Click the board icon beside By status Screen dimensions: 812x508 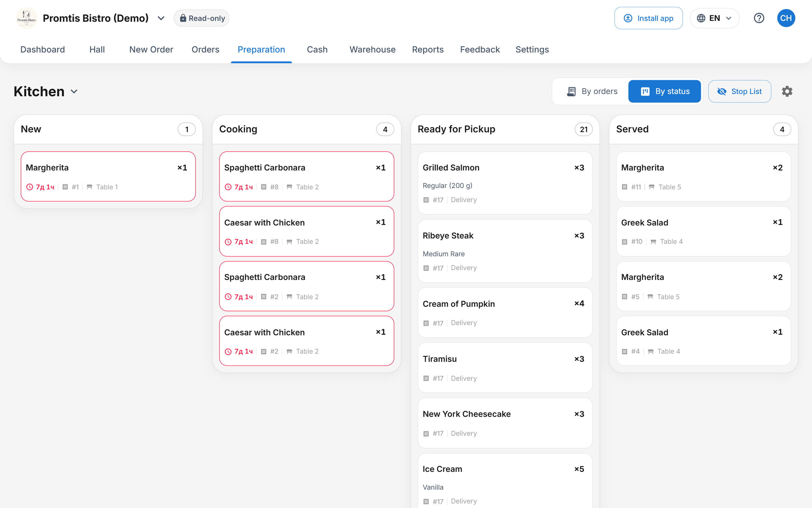(645, 91)
